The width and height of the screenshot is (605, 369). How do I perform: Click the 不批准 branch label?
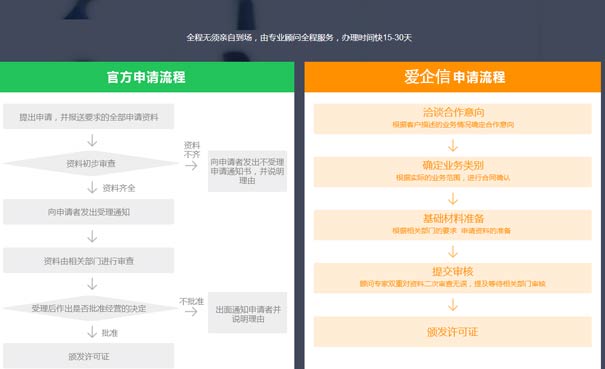tap(191, 301)
